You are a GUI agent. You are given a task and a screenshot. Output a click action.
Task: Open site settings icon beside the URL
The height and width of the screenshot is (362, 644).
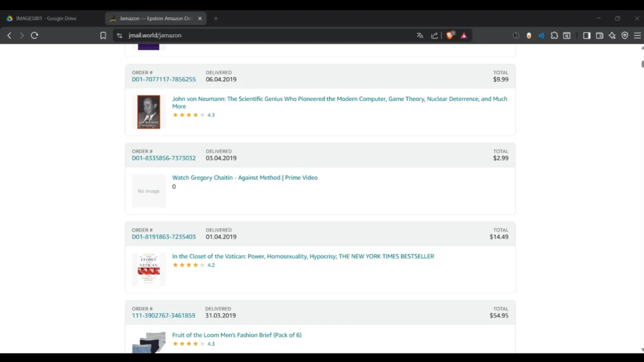click(x=119, y=36)
